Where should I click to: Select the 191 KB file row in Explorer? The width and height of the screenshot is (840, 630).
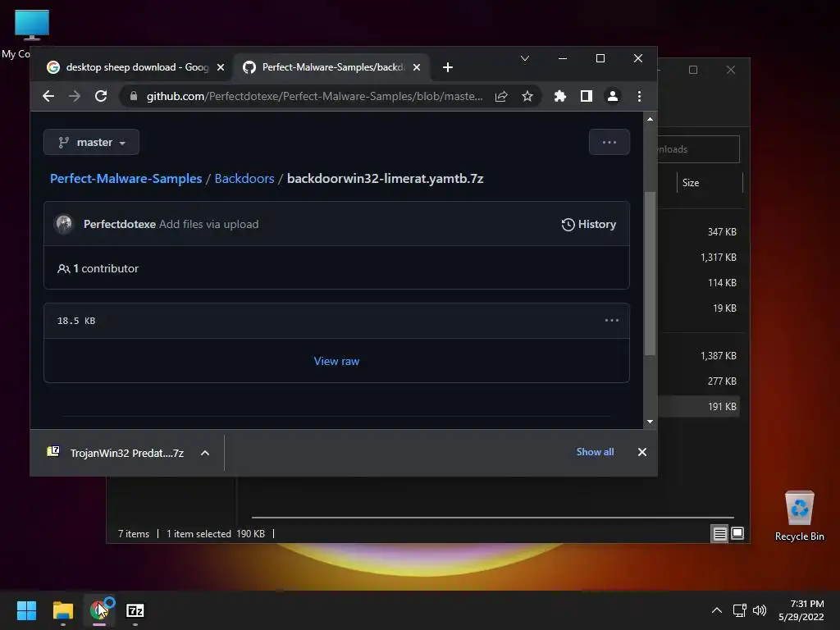[x=699, y=407]
